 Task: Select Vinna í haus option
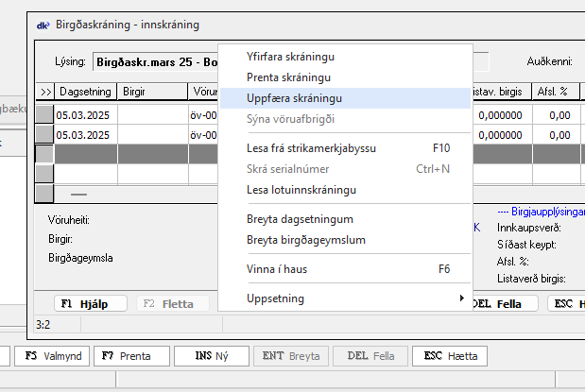coord(276,269)
